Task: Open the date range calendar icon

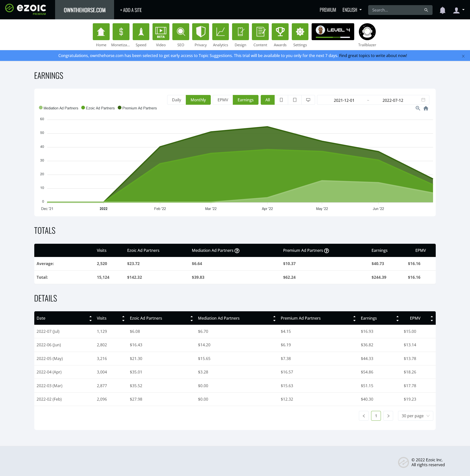Action: (423, 100)
